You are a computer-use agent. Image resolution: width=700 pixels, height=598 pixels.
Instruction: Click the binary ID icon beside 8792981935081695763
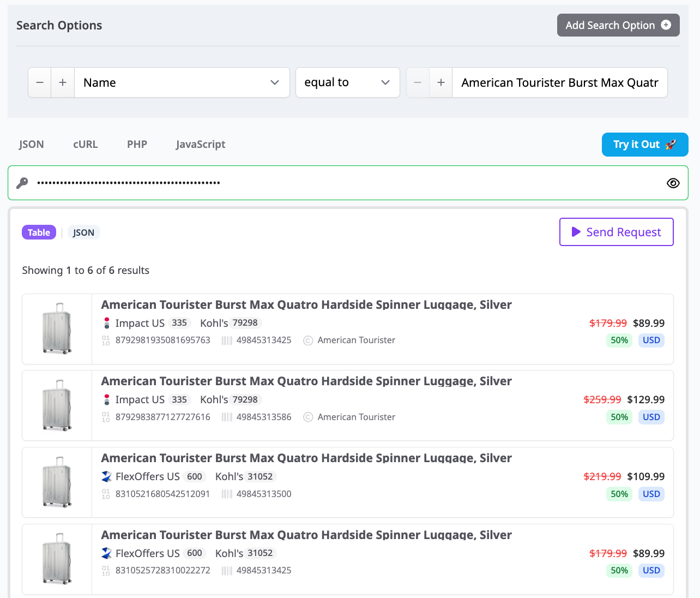tap(106, 340)
